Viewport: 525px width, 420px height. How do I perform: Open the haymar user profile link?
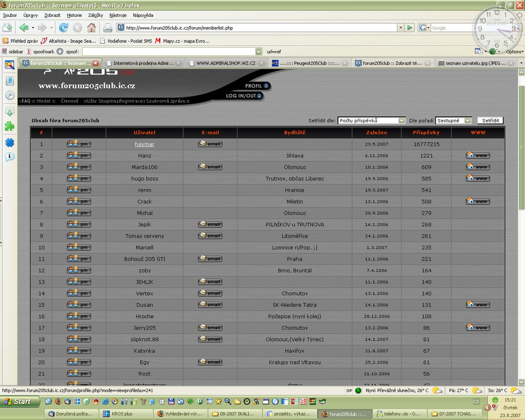click(x=145, y=144)
